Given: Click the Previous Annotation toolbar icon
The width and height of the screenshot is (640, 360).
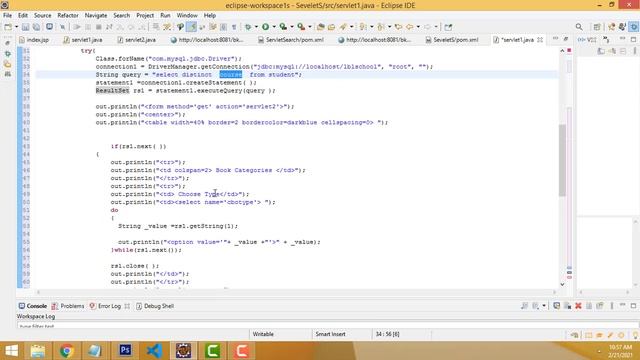Looking at the screenshot, I should pos(381,27).
